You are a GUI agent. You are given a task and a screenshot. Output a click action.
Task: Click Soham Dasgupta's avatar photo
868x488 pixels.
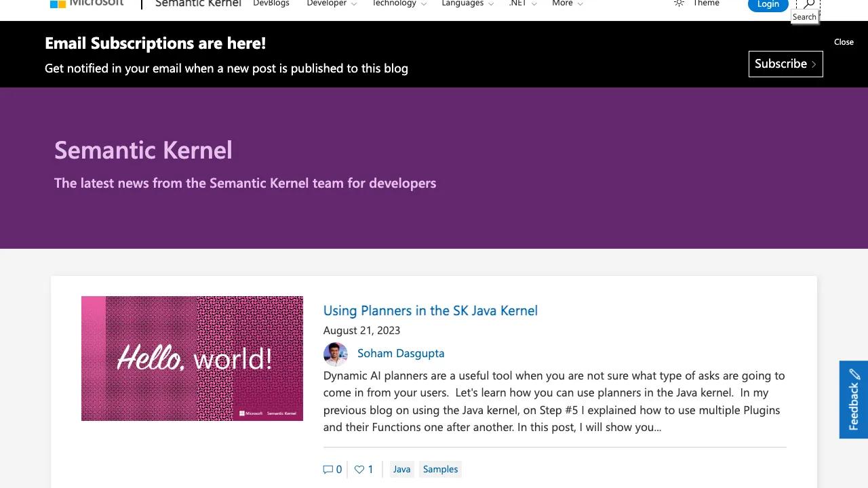[x=336, y=354]
